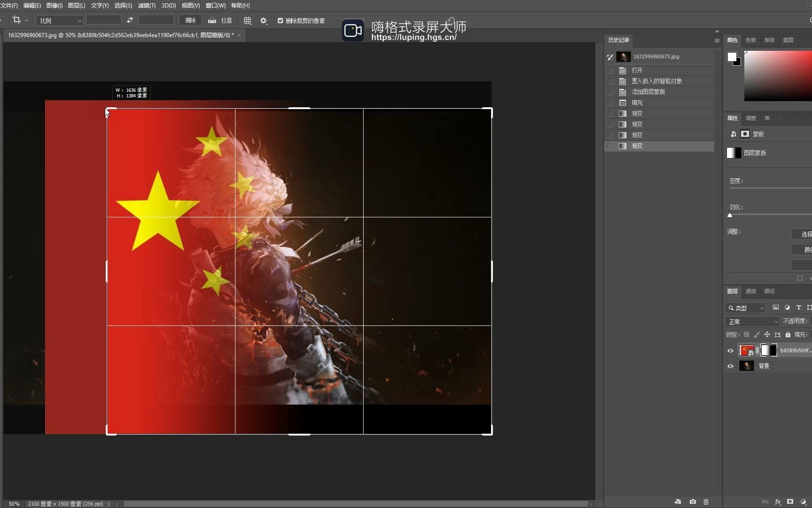
Task: Click the chain link between layer and mask
Action: point(757,350)
